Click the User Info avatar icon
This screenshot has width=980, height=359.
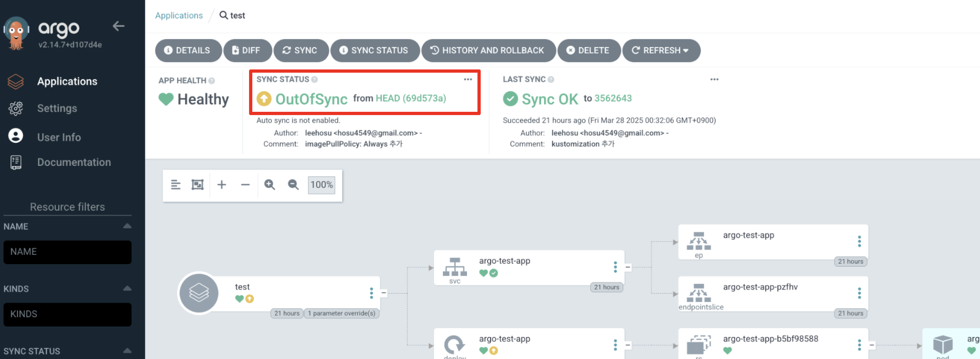click(x=16, y=136)
